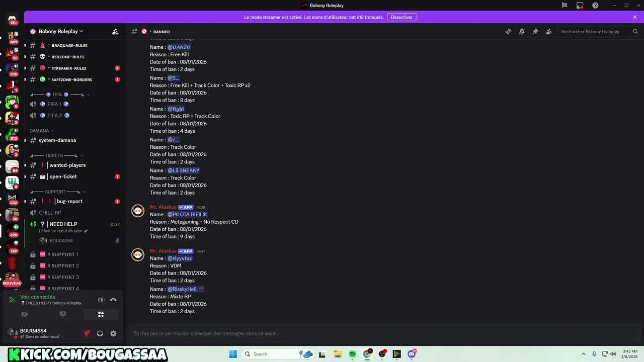Open the safezone-borders channel
This screenshot has height=362, width=644.
coord(74,79)
